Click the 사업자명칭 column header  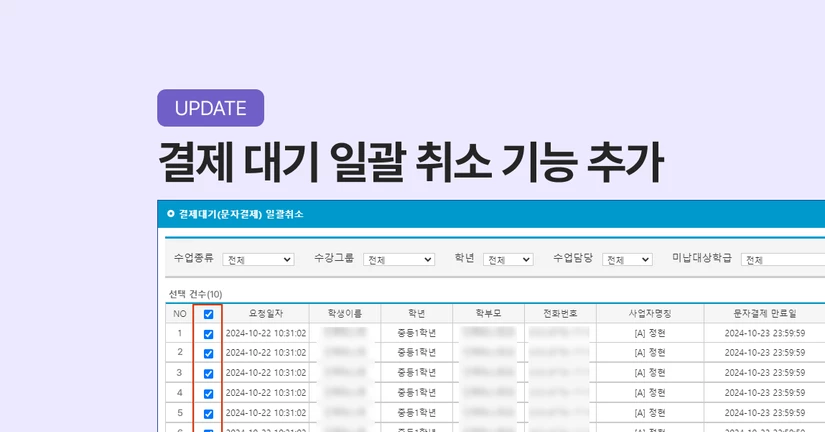[x=650, y=314]
